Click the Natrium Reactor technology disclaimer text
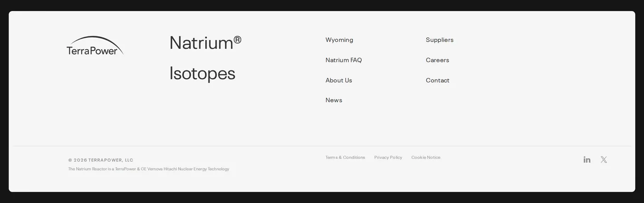The height and width of the screenshot is (203, 644). [x=149, y=169]
